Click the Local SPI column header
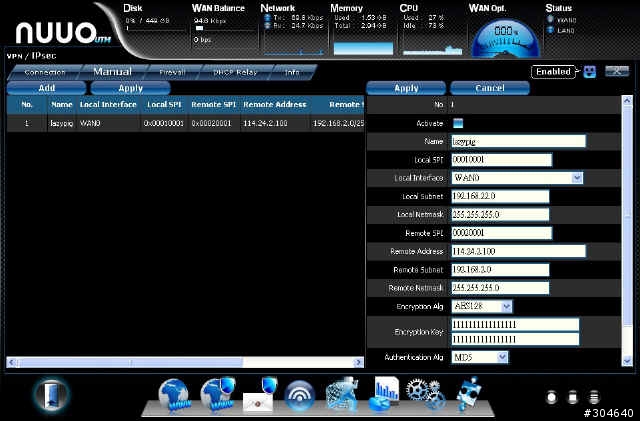The height and width of the screenshot is (421, 640). point(164,105)
